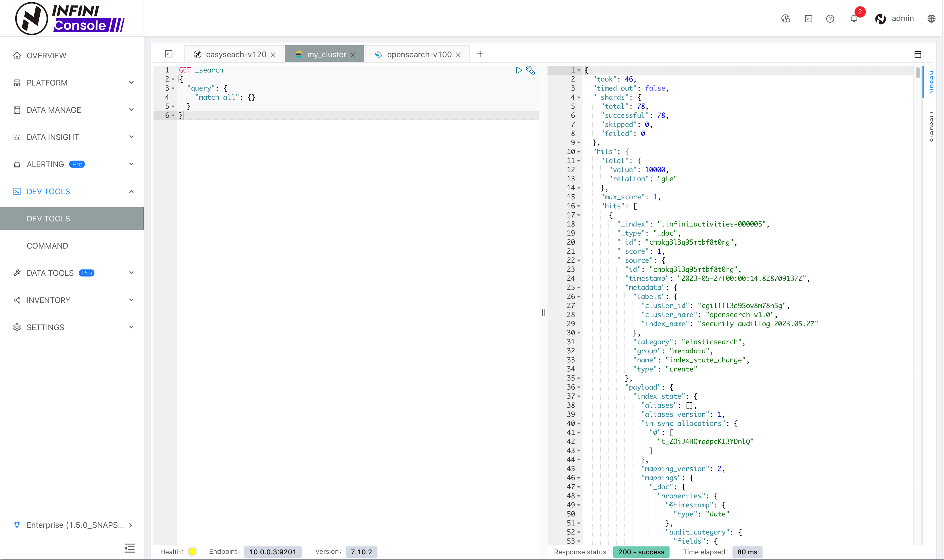This screenshot has height=560, width=944.
Task: Click the OVERVIEW home icon
Action: (17, 55)
